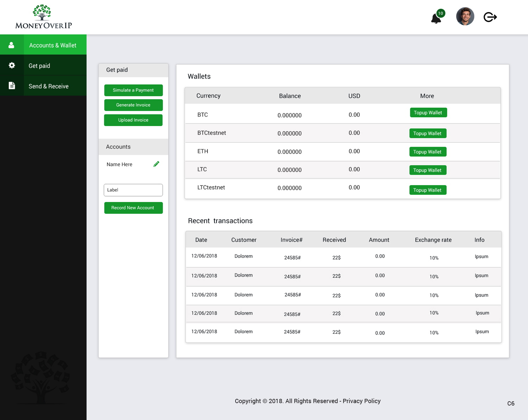Click the Get paid panel header
This screenshot has width=528, height=420.
133,70
